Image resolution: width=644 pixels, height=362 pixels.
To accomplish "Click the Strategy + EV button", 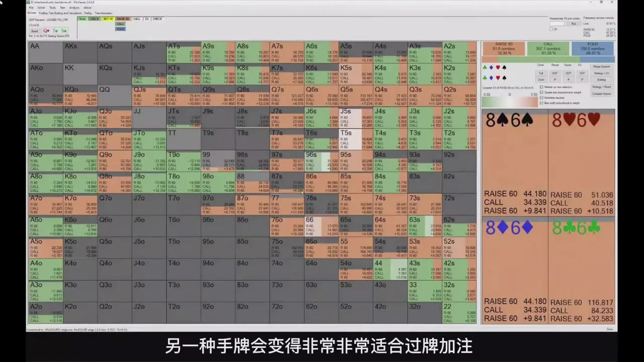I will click(x=601, y=73).
